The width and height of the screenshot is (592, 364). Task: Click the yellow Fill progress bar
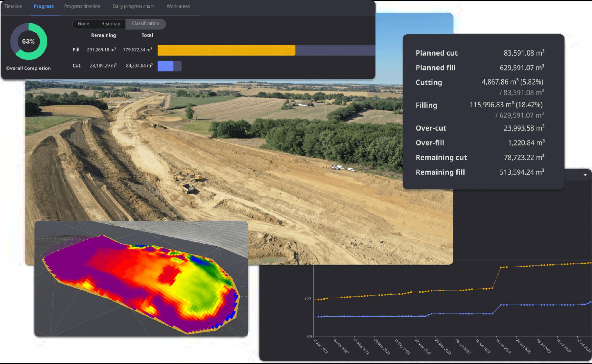pos(226,50)
